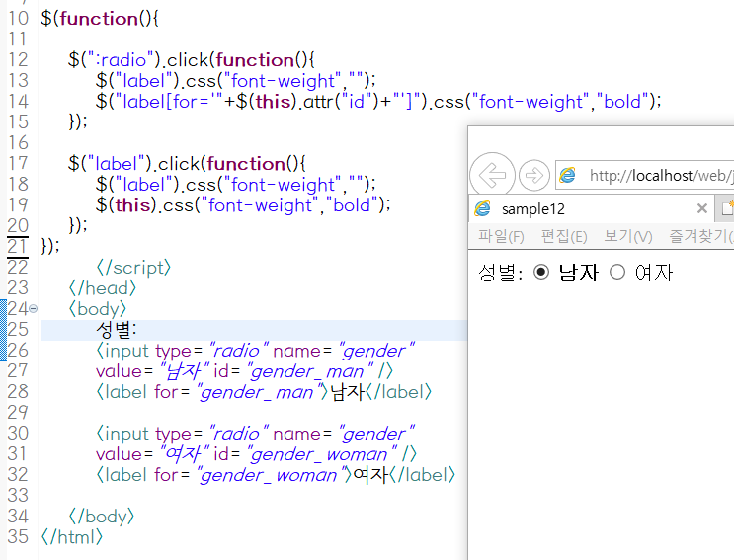Switch to the sample12 tab
This screenshot has height=560, width=734.
(591, 208)
